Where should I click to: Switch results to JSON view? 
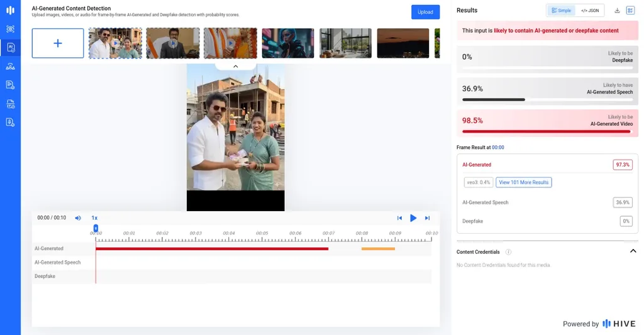coord(590,11)
